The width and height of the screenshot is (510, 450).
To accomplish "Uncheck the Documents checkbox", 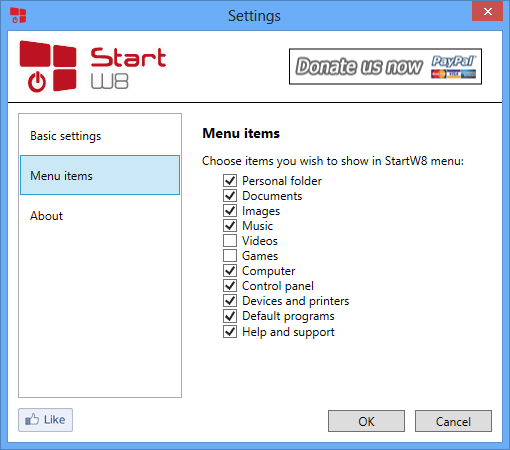I will coord(230,195).
